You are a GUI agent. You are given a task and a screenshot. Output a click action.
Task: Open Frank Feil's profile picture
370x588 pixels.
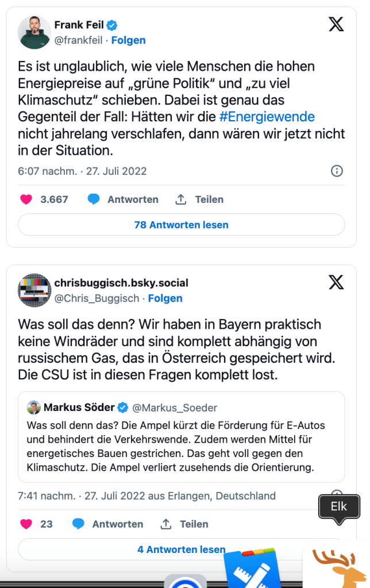click(34, 32)
